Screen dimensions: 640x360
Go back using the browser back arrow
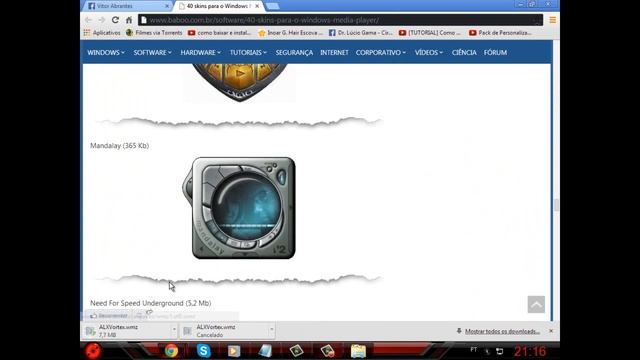pos(88,20)
